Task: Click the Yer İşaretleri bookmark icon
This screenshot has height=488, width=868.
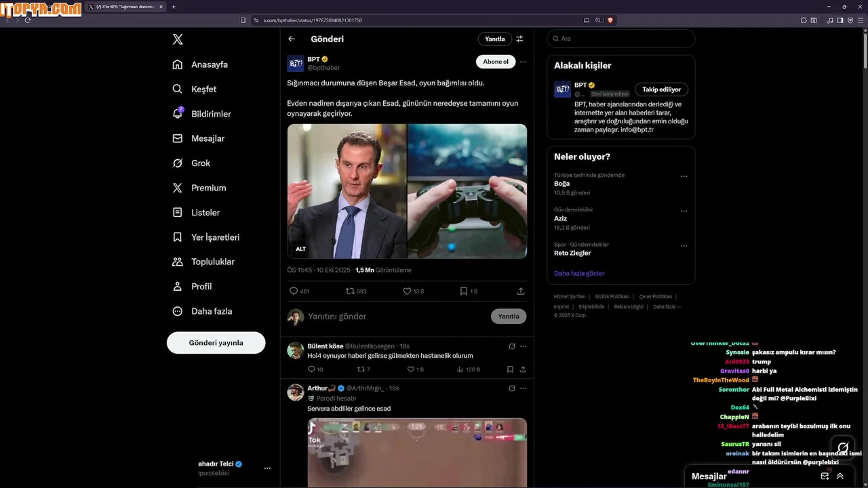Action: tap(178, 237)
